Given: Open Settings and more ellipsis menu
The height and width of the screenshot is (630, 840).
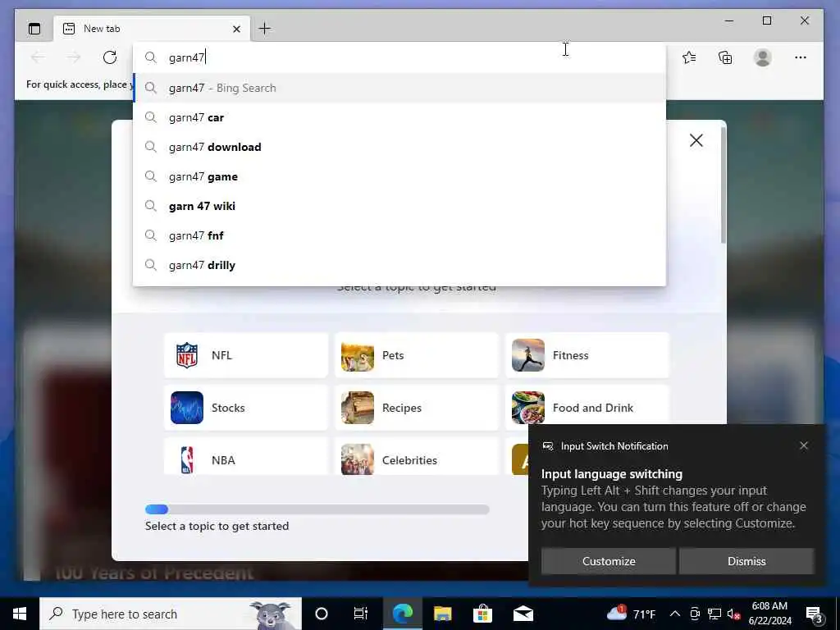Looking at the screenshot, I should tap(801, 57).
